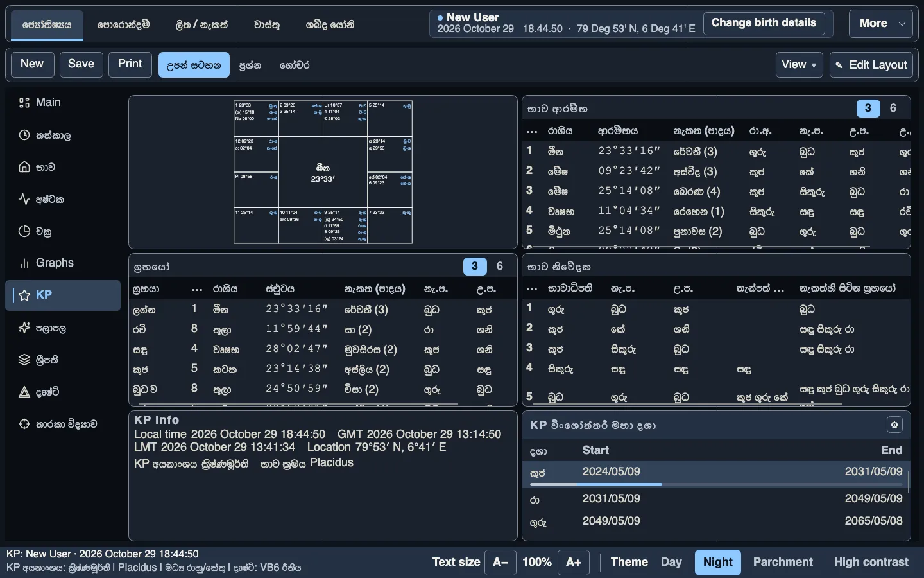This screenshot has height=578, width=924.
Task: Select 3 toggle in භාව ආරම්භ panel
Action: click(x=868, y=108)
